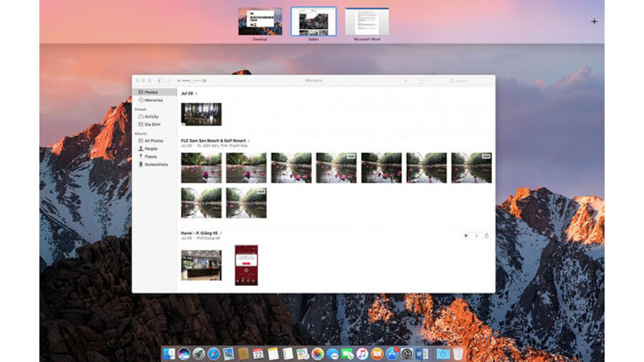Click the Search field in Photos toolbar

point(462,81)
